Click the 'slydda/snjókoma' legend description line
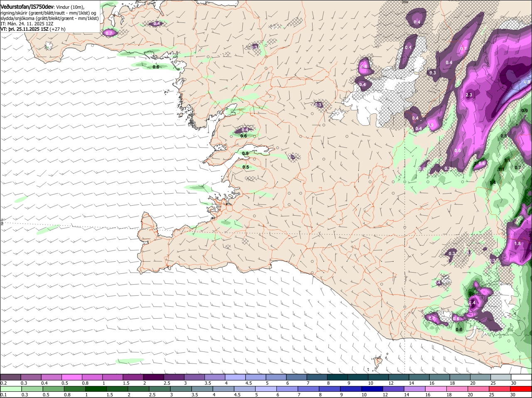Screen dimensions: 532x398 49,18
